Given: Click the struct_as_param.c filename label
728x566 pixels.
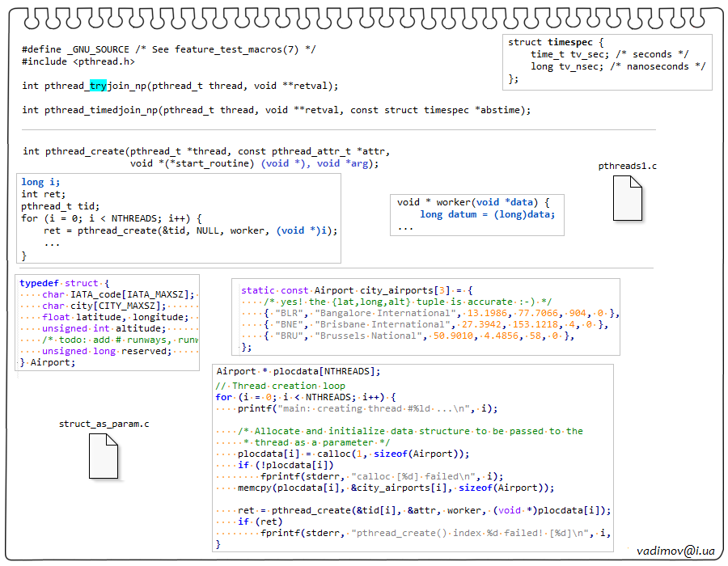Looking at the screenshot, I should 104,424.
